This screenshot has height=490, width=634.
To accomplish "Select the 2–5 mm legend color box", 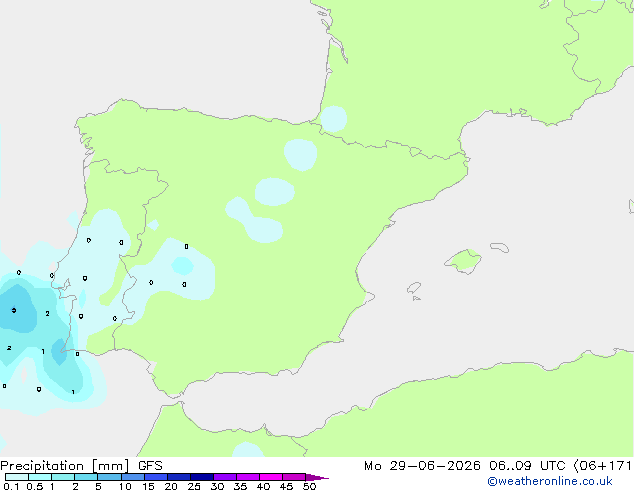I will (x=86, y=477).
